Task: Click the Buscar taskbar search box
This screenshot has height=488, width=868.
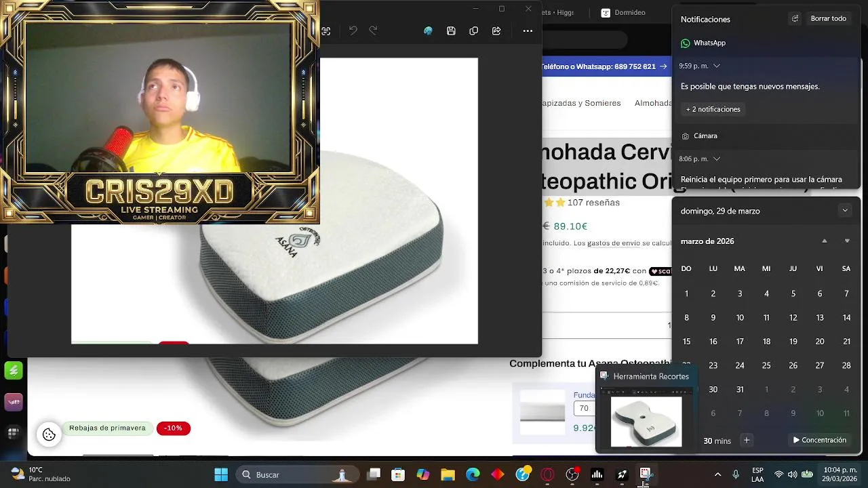Action: click(x=297, y=474)
